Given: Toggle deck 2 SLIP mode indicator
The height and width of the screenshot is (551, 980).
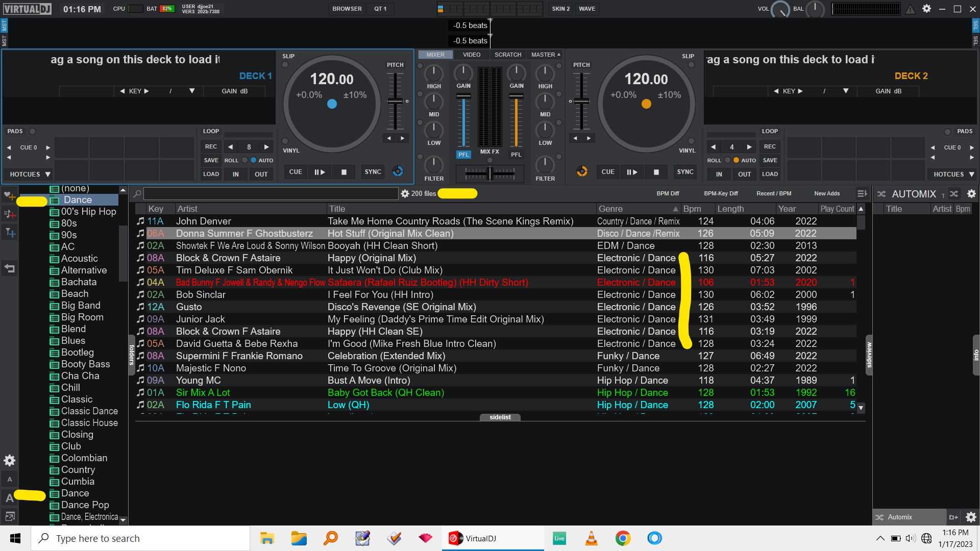Looking at the screenshot, I should pos(691,65).
